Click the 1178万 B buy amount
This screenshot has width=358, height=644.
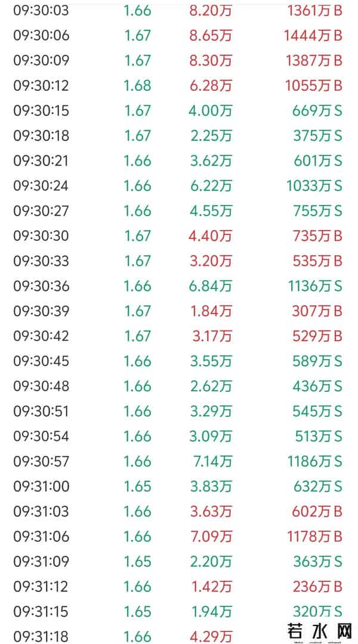[313, 536]
